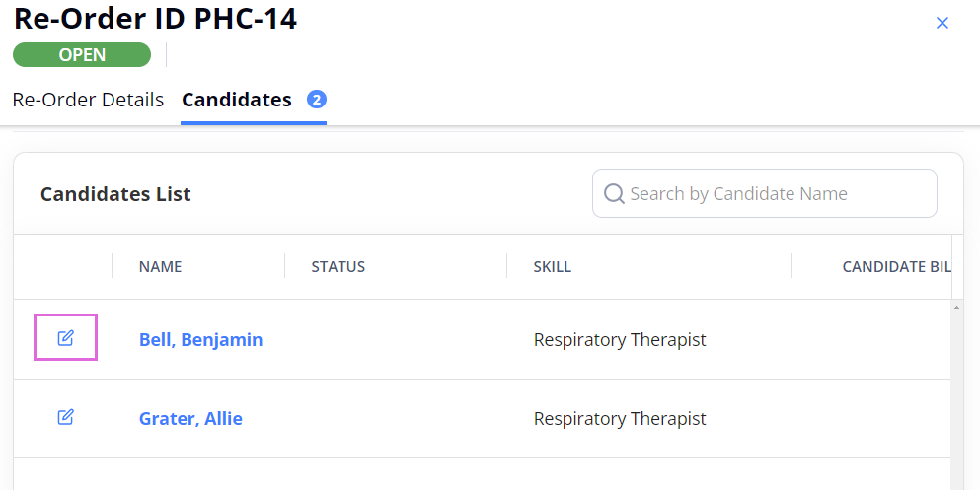
Task: Click the OPEN status badge
Action: pos(82,55)
